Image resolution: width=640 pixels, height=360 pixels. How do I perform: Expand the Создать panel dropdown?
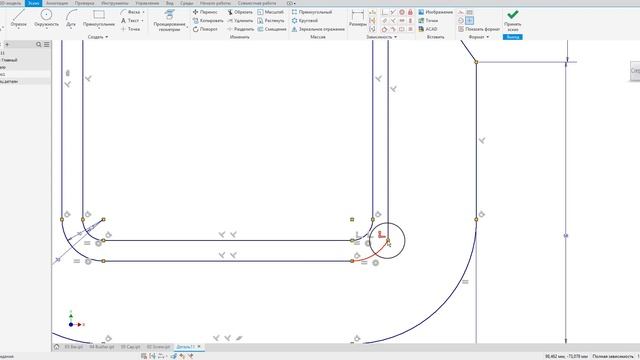(98, 37)
